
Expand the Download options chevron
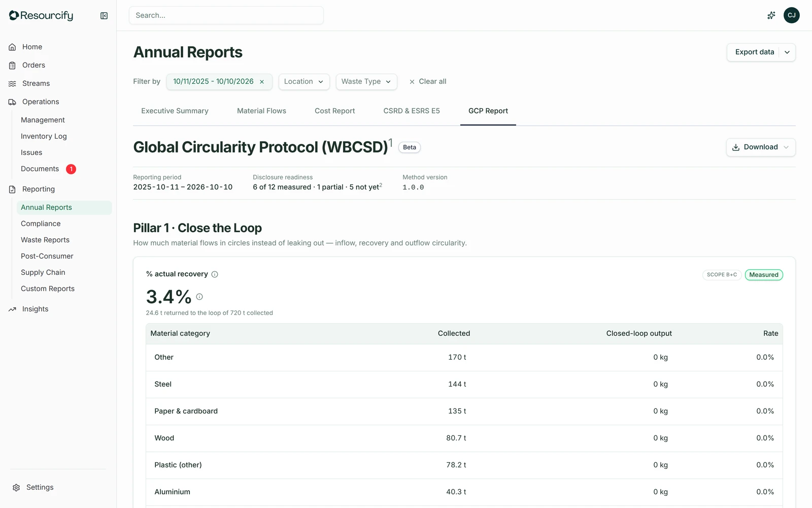coord(786,147)
